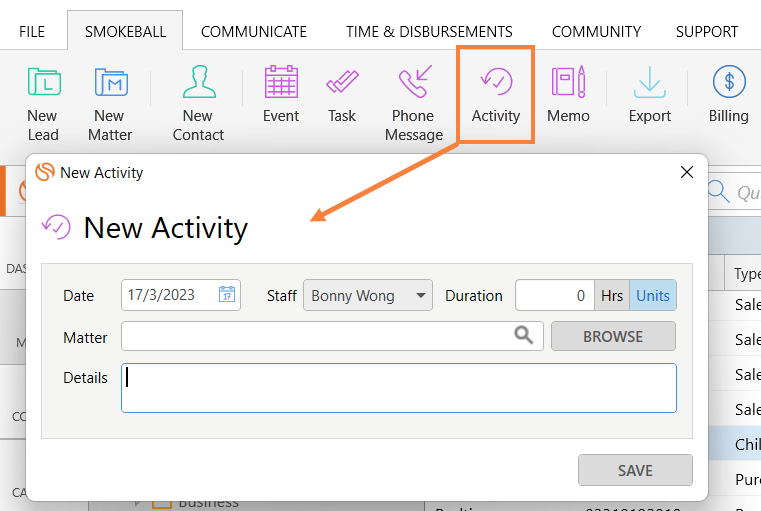The image size is (761, 511).
Task: Close the New Activity dialog
Action: point(687,172)
